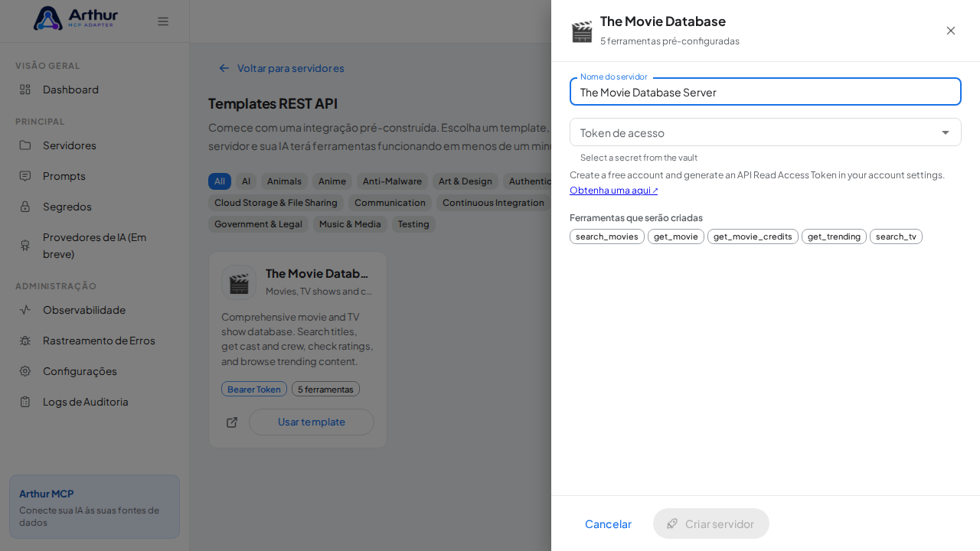This screenshot has width=980, height=551.
Task: Click the back arrow icon beside Voltar
Action: pos(224,68)
